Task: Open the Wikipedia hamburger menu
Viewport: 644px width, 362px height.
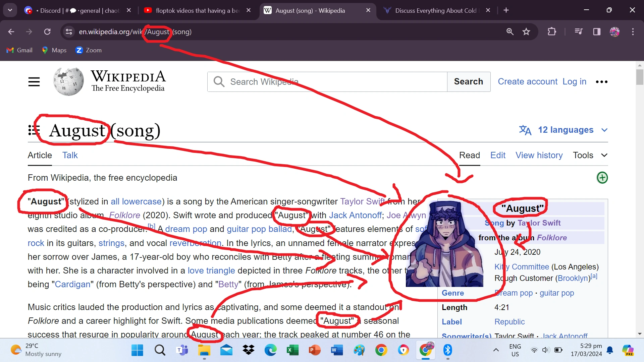Action: (34, 81)
